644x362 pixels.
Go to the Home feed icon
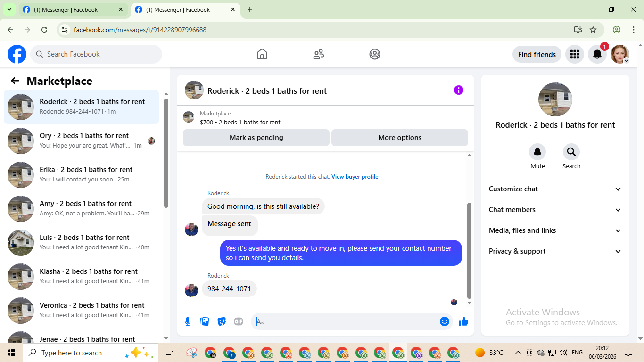[262, 54]
